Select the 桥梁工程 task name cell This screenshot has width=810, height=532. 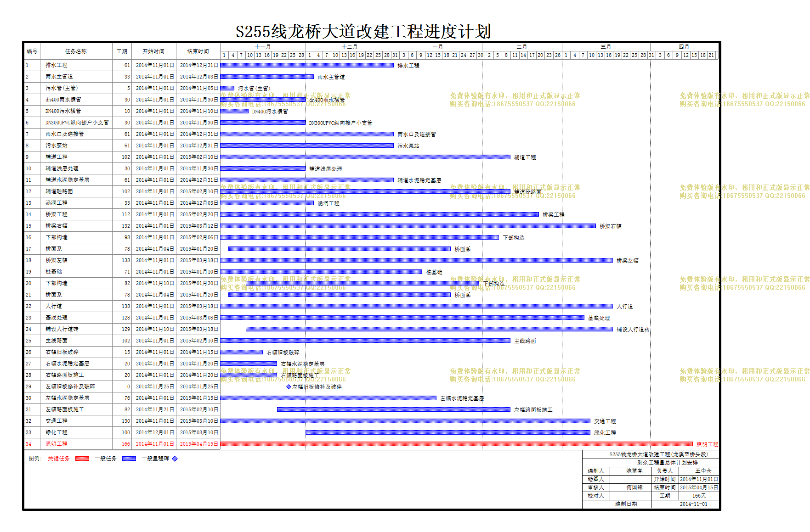76,214
